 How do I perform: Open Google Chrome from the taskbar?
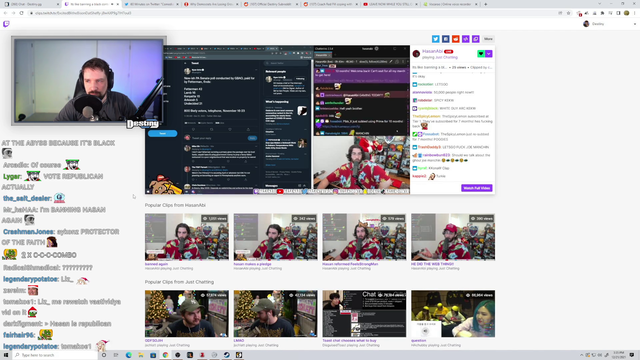tap(165, 355)
